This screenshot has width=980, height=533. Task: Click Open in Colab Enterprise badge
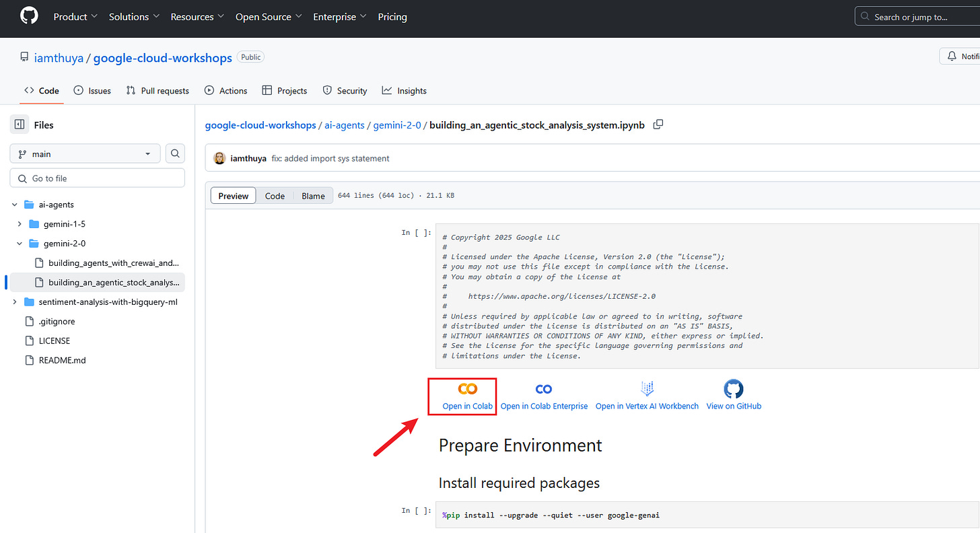pyautogui.click(x=544, y=396)
